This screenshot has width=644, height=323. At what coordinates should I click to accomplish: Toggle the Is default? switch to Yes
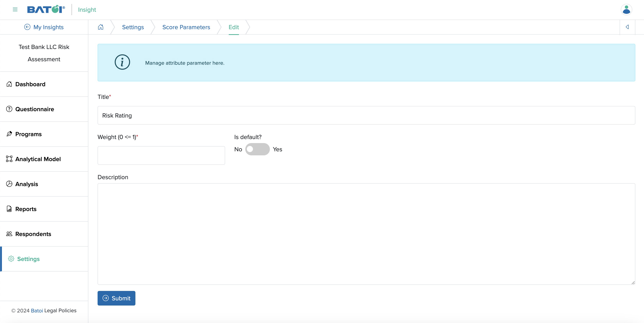[258, 149]
